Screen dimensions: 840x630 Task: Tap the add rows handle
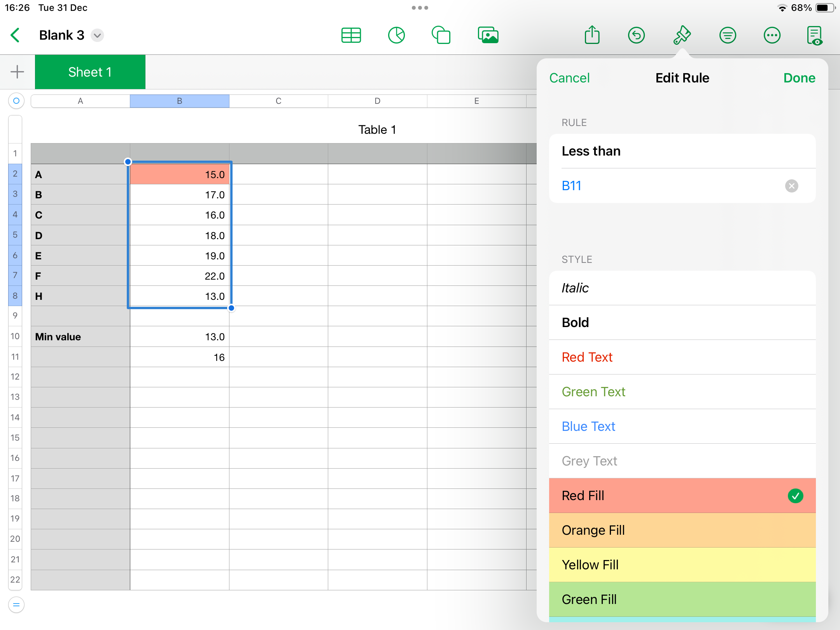[16, 605]
